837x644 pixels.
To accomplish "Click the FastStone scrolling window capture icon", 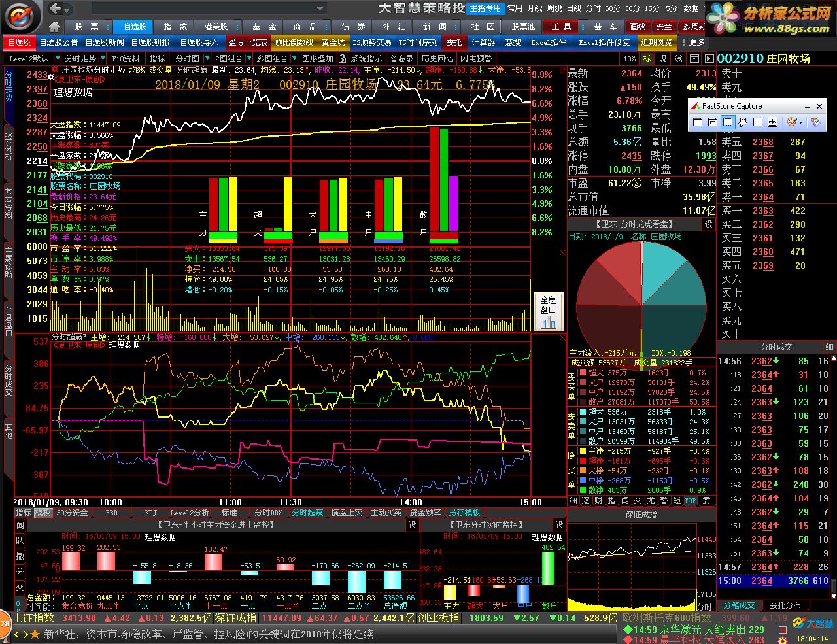I will point(773,122).
